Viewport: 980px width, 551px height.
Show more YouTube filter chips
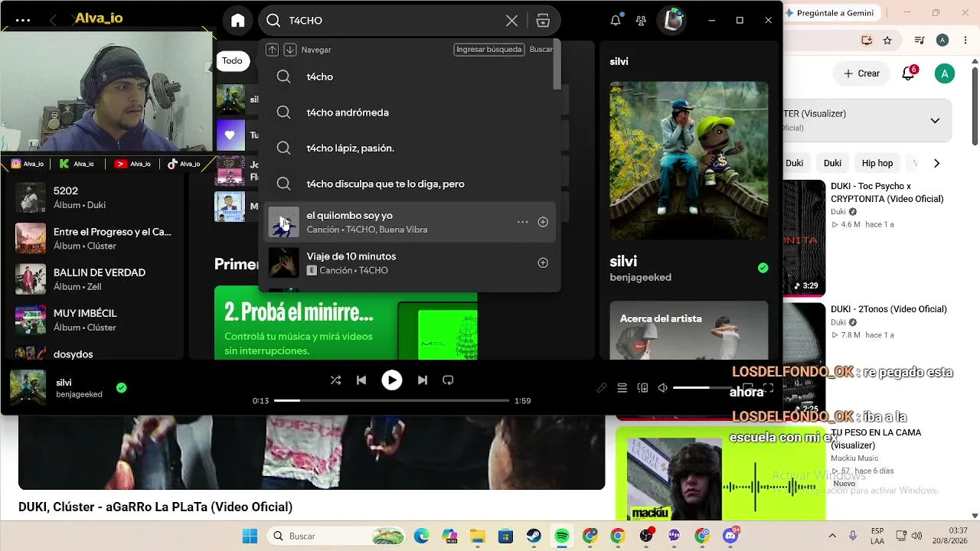tap(936, 163)
